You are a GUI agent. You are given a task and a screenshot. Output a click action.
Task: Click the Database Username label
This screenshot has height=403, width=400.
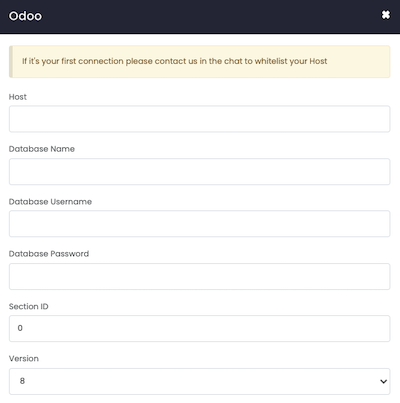click(50, 202)
